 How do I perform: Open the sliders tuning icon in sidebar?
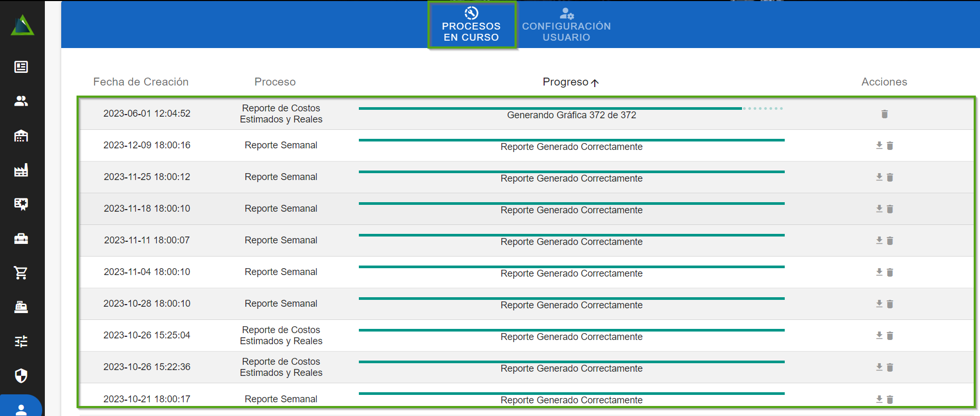click(x=21, y=342)
